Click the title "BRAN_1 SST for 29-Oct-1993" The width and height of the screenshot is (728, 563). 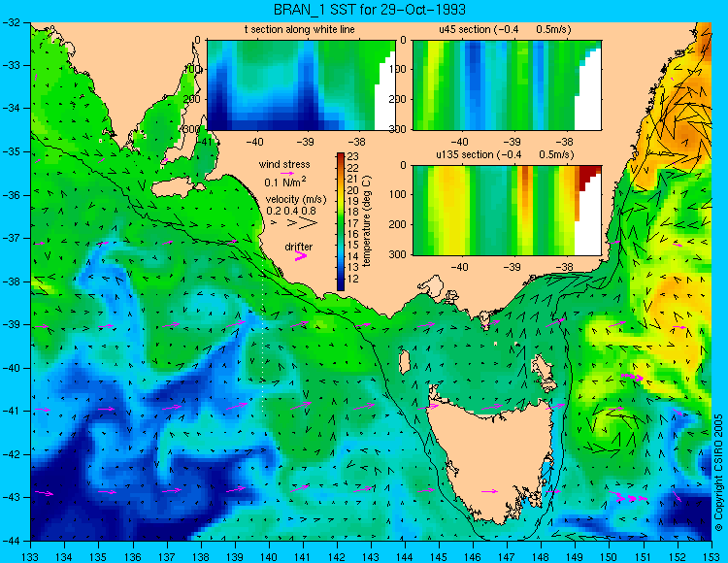pos(369,10)
